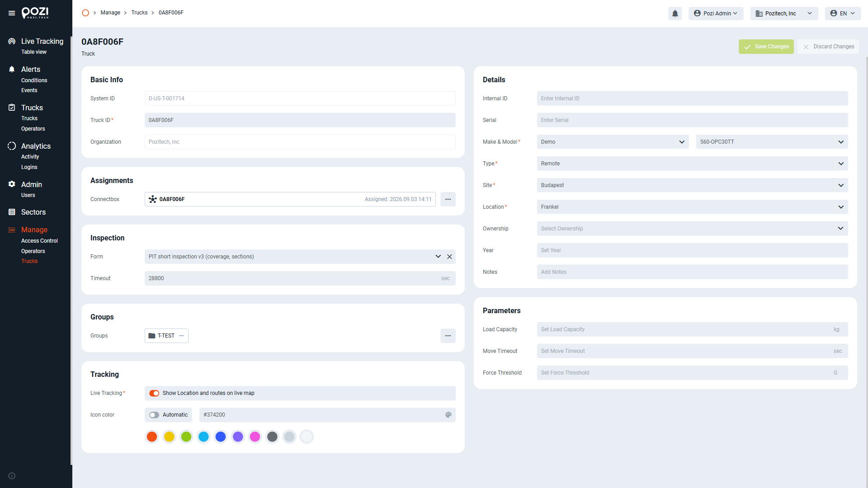Screen dimensions: 868x488
Task: Enable Automatic icon color toggle
Action: click(x=154, y=415)
